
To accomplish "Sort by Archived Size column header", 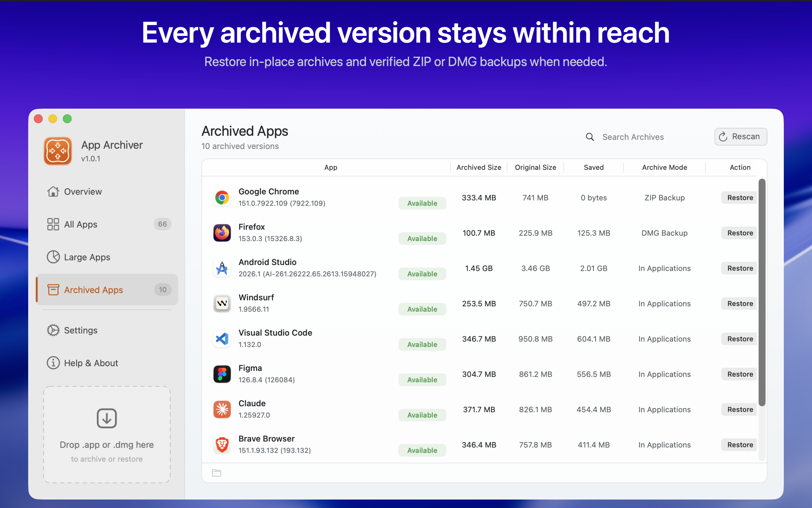I will coord(479,167).
